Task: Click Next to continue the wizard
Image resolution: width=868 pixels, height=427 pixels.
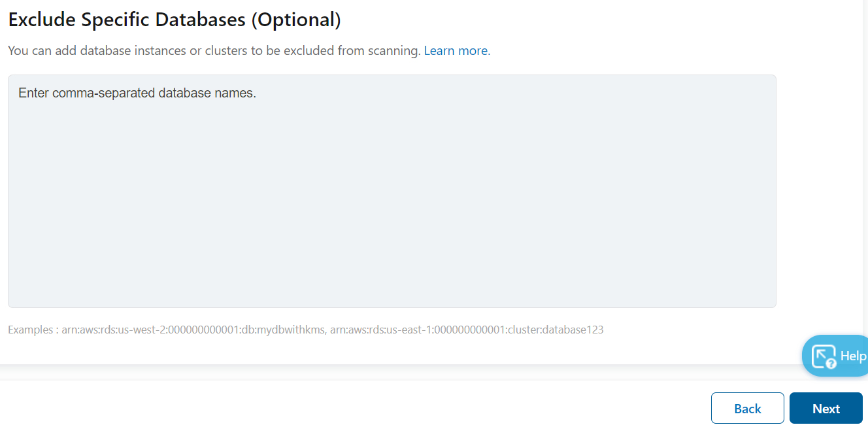Action: pyautogui.click(x=826, y=407)
